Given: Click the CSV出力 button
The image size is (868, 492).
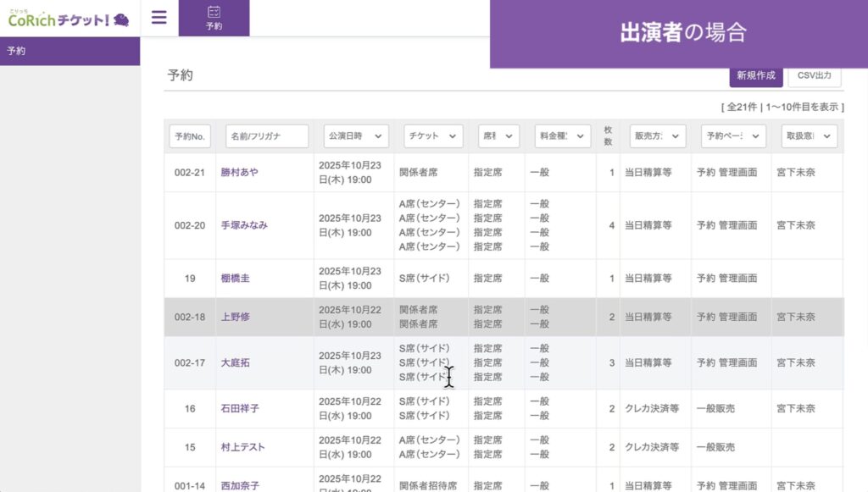Looking at the screenshot, I should pyautogui.click(x=815, y=75).
